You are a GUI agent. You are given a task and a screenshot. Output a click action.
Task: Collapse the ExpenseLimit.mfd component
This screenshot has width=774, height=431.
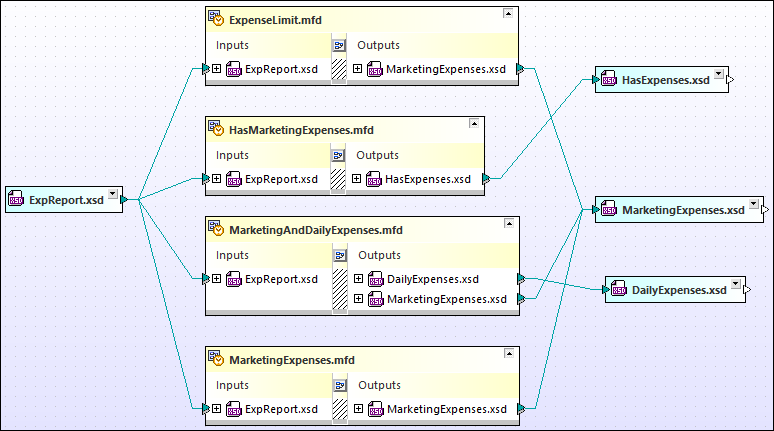click(x=508, y=14)
